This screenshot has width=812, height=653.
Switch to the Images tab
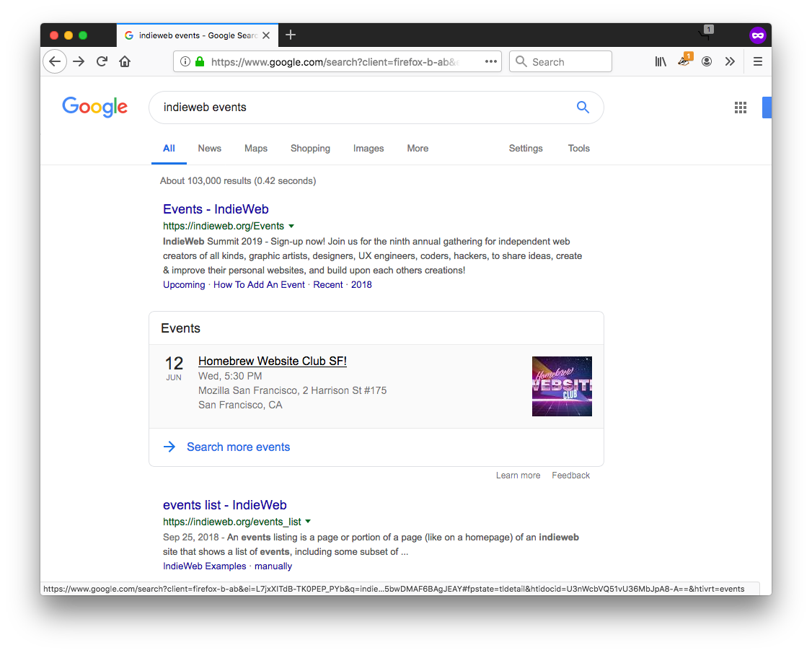(x=369, y=148)
